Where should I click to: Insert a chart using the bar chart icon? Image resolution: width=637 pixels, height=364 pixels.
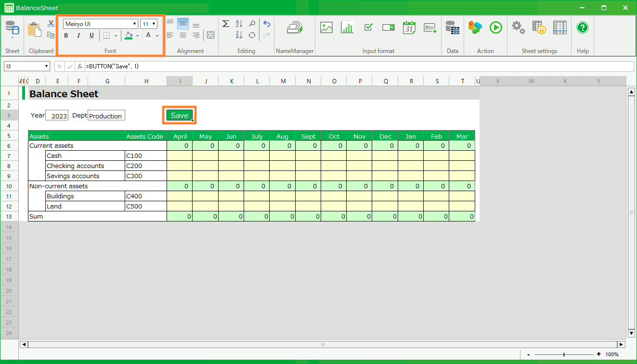347,27
